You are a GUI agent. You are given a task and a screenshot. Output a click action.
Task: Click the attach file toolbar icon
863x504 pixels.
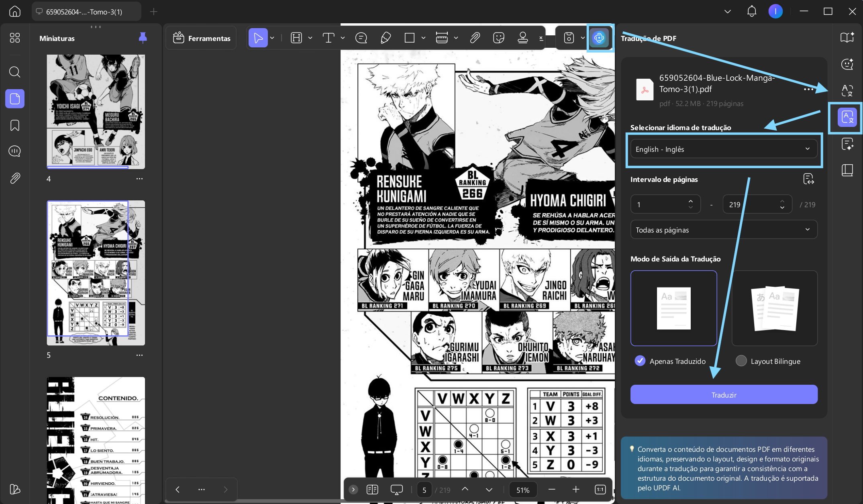point(475,38)
